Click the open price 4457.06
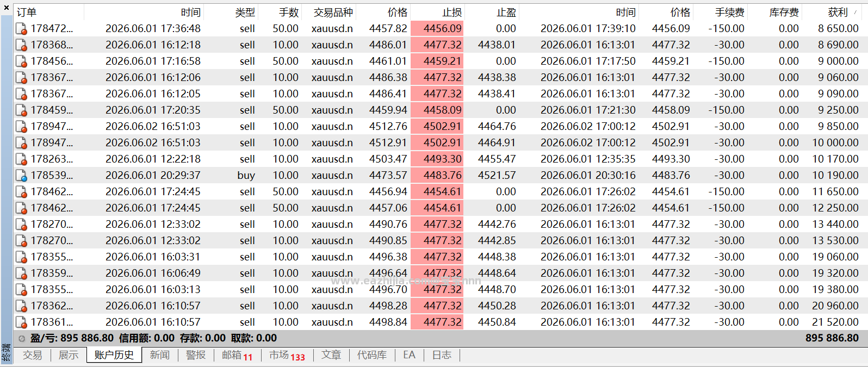 (x=388, y=208)
